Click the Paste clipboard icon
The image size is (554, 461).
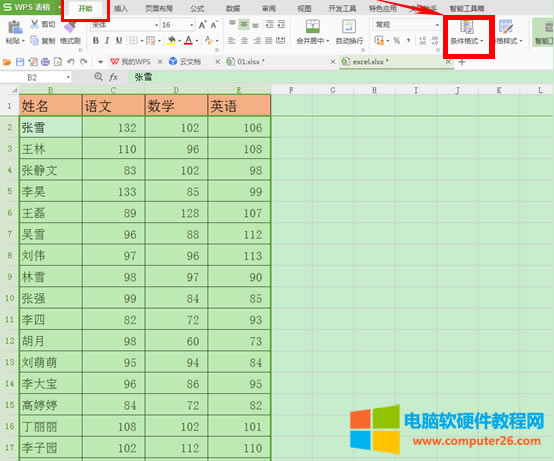pyautogui.click(x=14, y=28)
